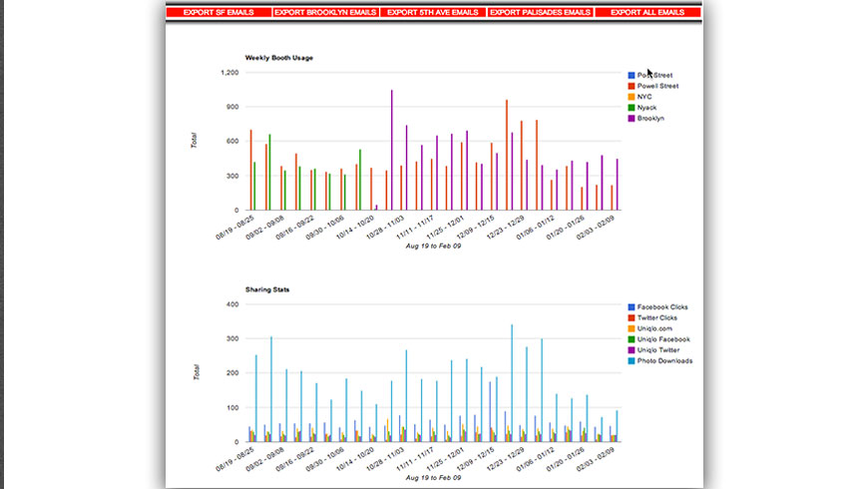Select the Twitter Clicks legend swatch
This screenshot has height=489, width=868.
click(x=632, y=318)
